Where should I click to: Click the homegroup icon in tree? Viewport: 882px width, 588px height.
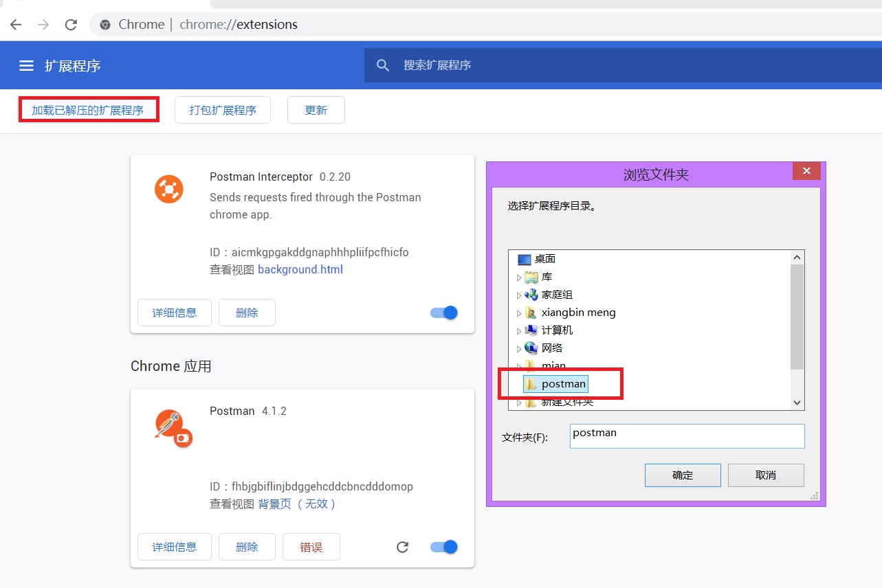pyautogui.click(x=531, y=295)
